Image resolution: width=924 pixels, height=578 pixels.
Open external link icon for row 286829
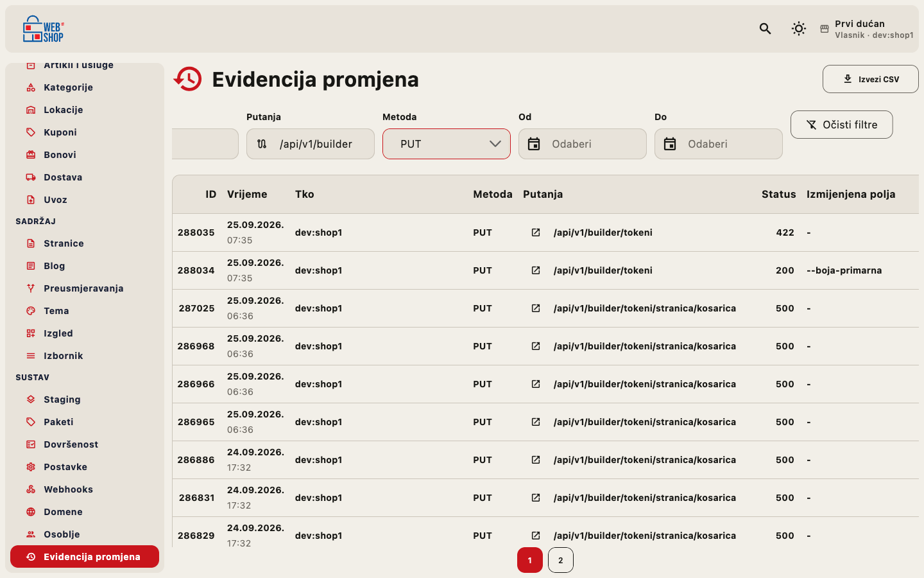[536, 536]
